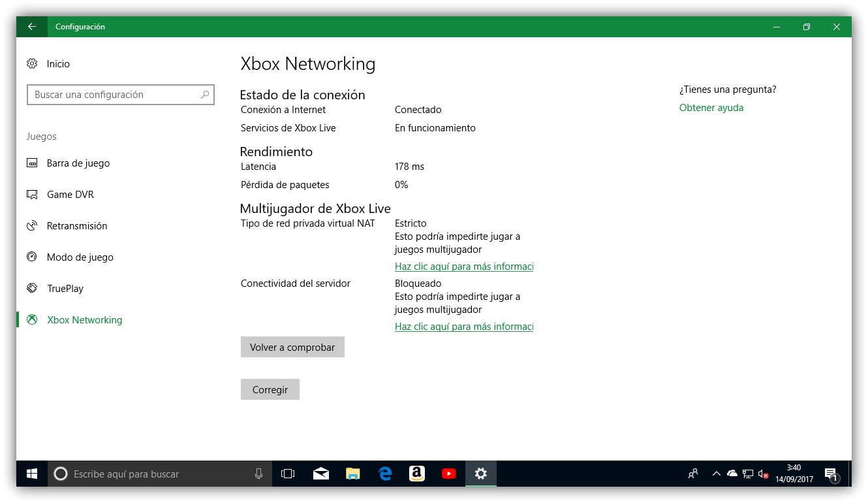868x503 pixels.
Task: Open Task View from the taskbar
Action: [x=288, y=474]
